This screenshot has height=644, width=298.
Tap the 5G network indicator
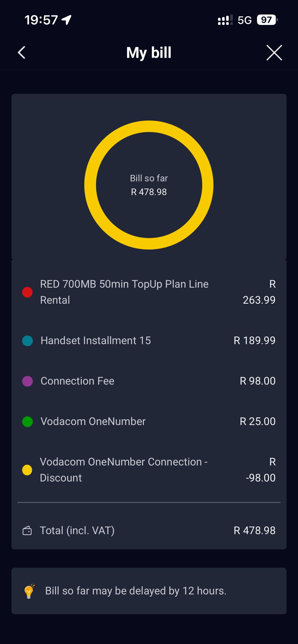tap(245, 20)
